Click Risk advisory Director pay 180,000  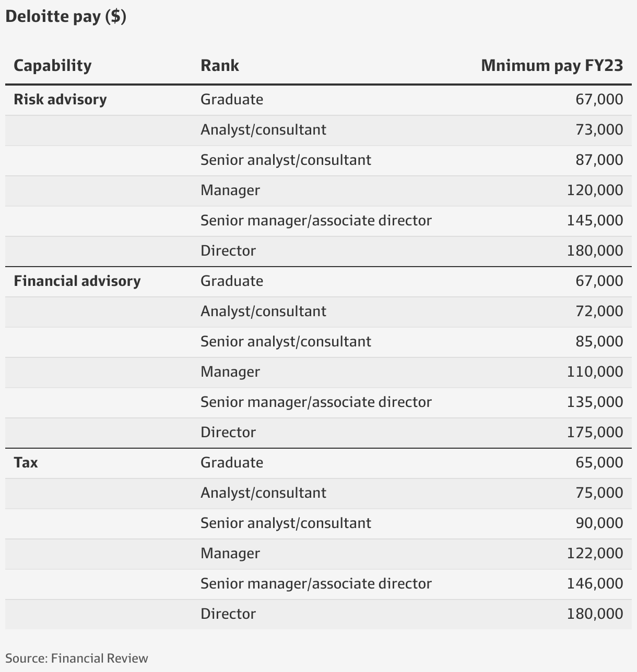click(x=595, y=251)
